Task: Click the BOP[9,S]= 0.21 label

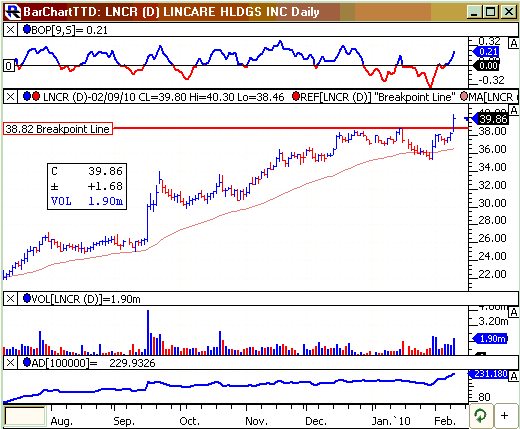Action: tap(69, 30)
